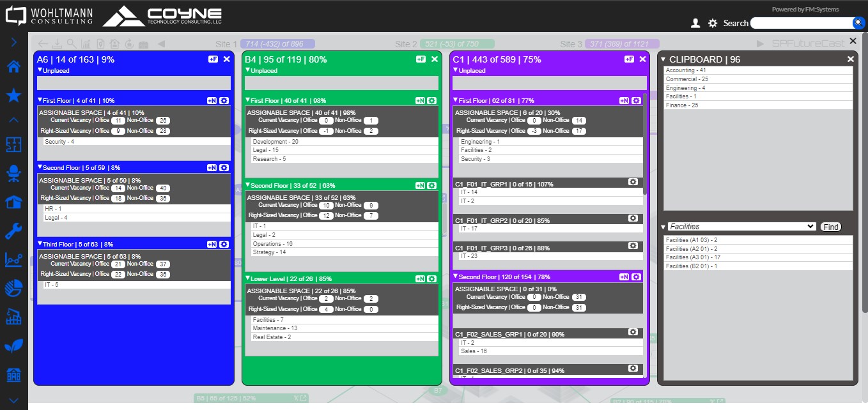Open the Facilities dropdown in clipboard
The width and height of the screenshot is (868, 410).
pyautogui.click(x=741, y=227)
